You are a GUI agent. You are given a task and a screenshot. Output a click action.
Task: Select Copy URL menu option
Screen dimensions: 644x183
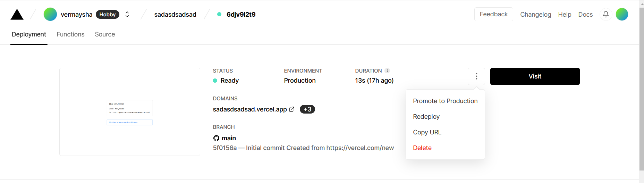[427, 132]
